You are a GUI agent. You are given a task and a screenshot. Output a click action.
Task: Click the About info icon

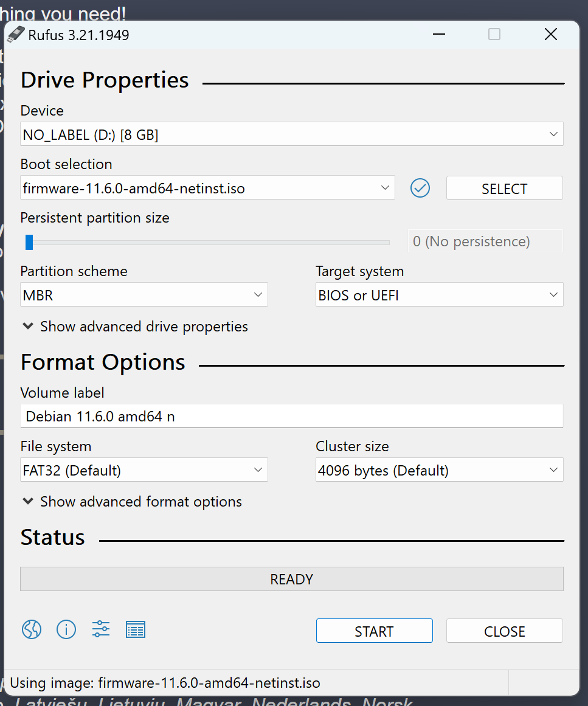66,629
